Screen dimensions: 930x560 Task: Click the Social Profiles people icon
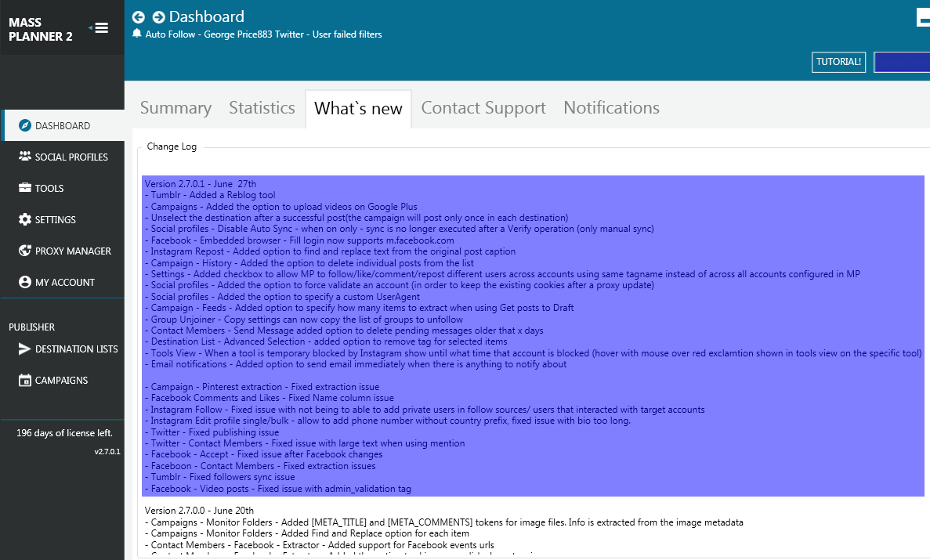[24, 157]
